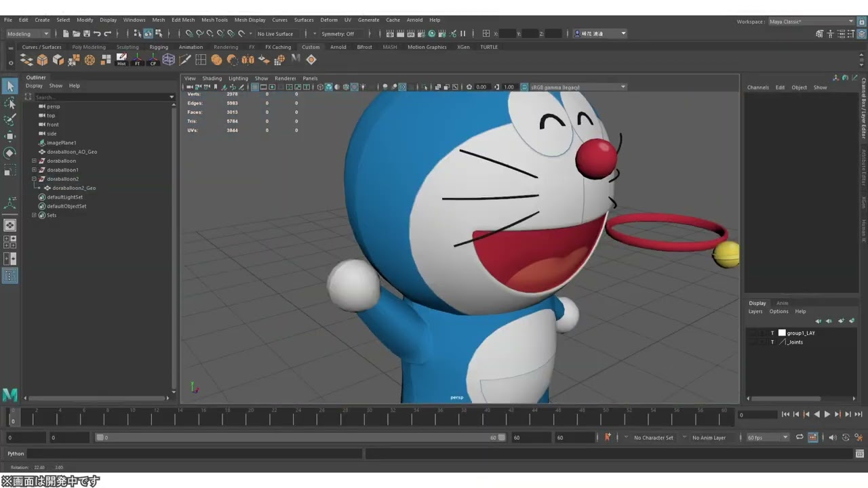Click the orange diamond shelf icon
Screen dimensions: 868x488
(x=311, y=60)
